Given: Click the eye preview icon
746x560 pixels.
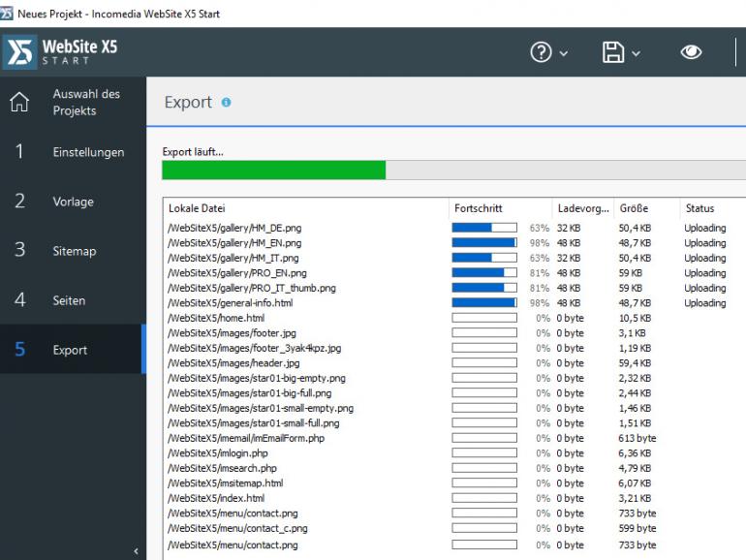Looking at the screenshot, I should coord(691,52).
